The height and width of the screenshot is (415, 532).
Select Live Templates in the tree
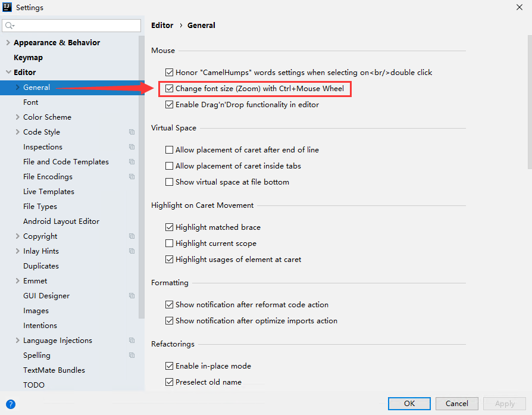49,192
